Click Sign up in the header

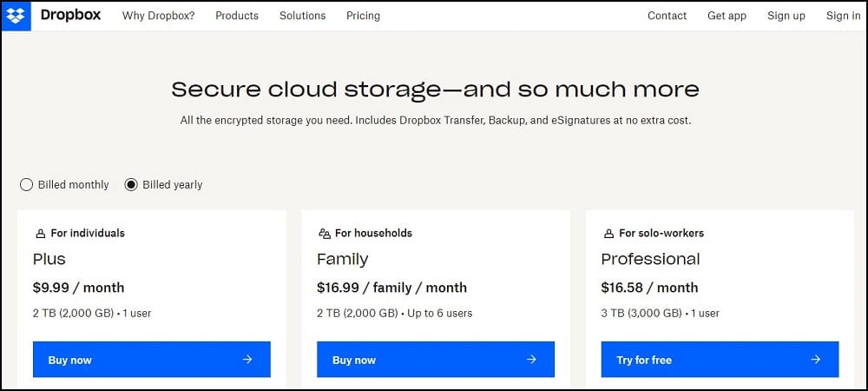(x=786, y=16)
